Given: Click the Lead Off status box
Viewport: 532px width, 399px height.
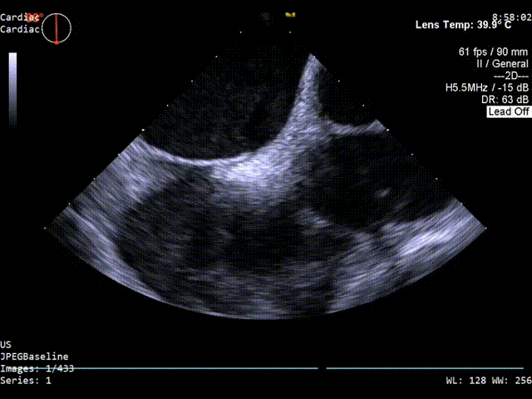Looking at the screenshot, I should [508, 111].
